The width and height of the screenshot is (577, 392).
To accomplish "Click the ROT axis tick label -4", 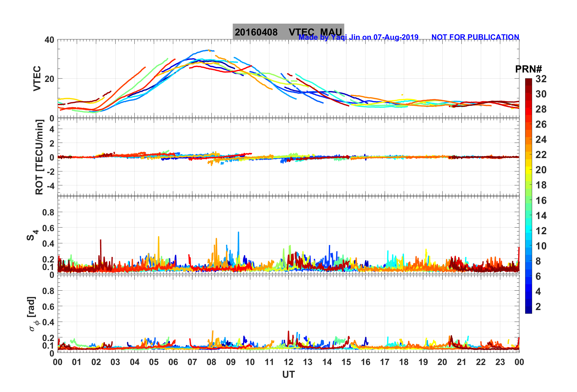I will [50, 186].
